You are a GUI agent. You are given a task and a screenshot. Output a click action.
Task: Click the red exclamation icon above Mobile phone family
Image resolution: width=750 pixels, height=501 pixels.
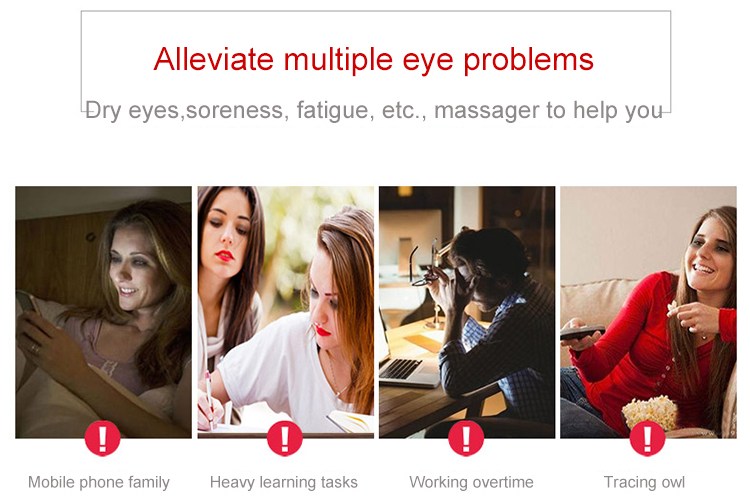102,438
